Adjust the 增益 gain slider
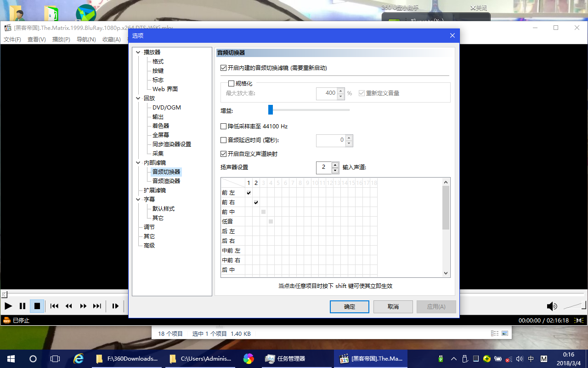 tap(271, 110)
